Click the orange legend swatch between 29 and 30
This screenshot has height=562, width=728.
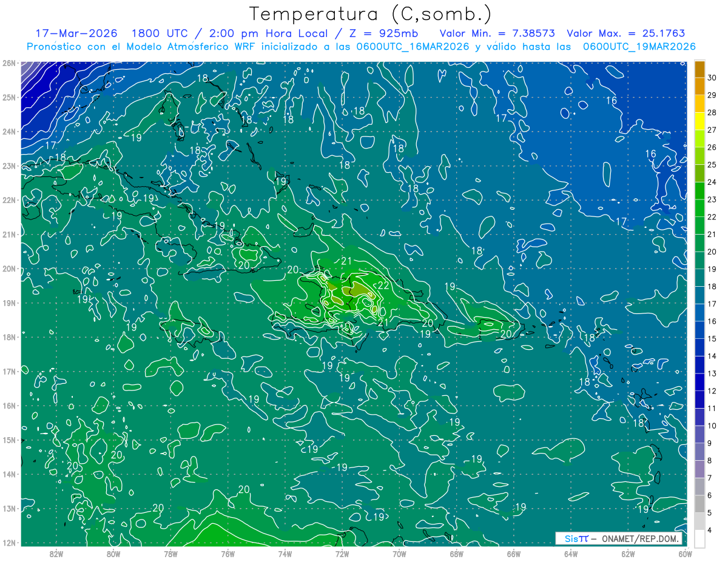[699, 87]
